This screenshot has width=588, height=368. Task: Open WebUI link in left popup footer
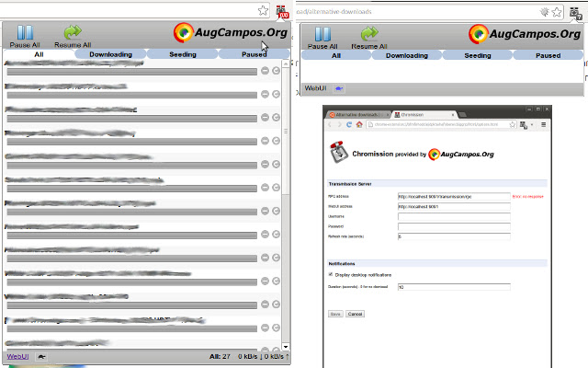pos(17,356)
